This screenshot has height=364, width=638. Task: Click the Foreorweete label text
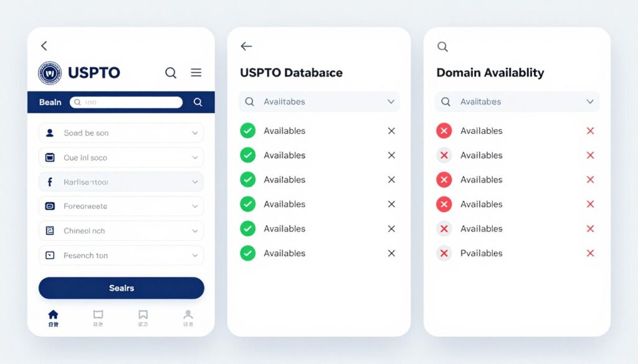click(x=85, y=207)
